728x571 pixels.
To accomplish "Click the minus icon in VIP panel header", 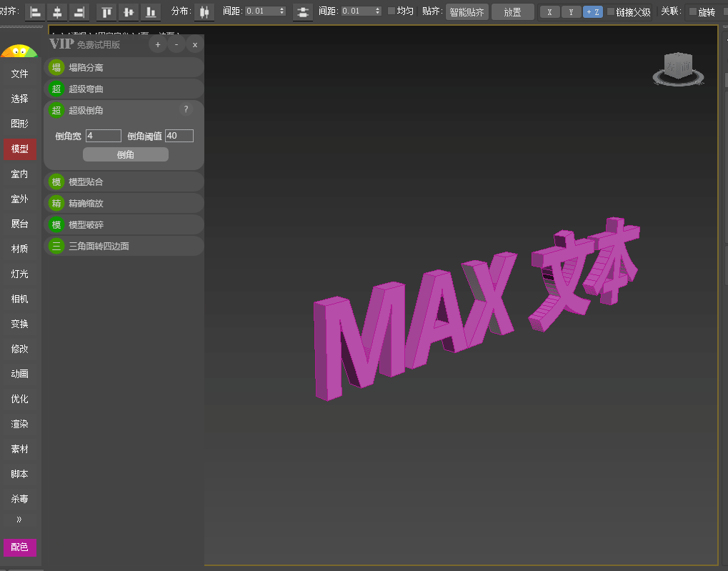I will pyautogui.click(x=176, y=44).
